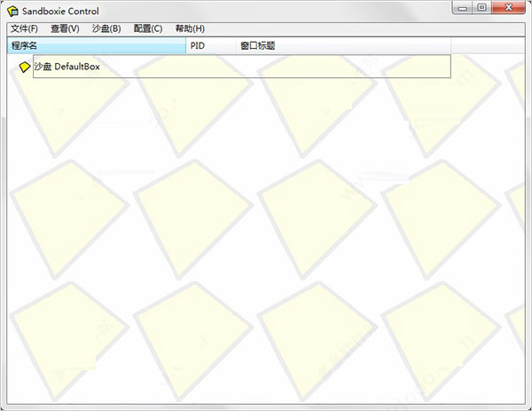
Task: Open the 配置(C) menu
Action: [148, 28]
